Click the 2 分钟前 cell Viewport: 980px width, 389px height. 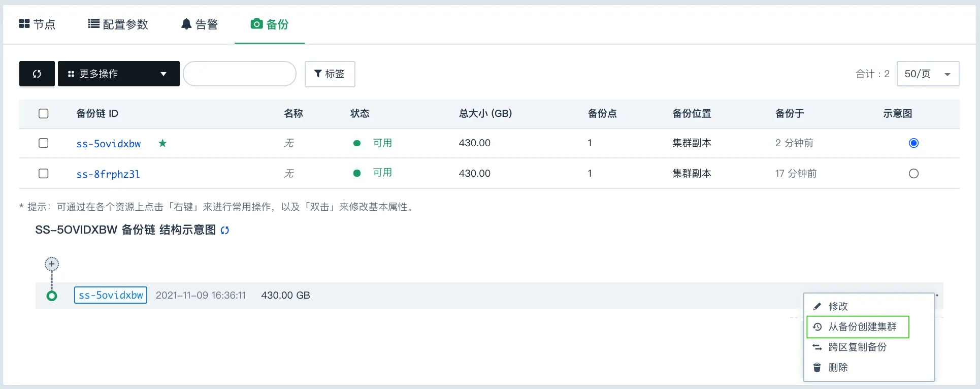pyautogui.click(x=794, y=143)
